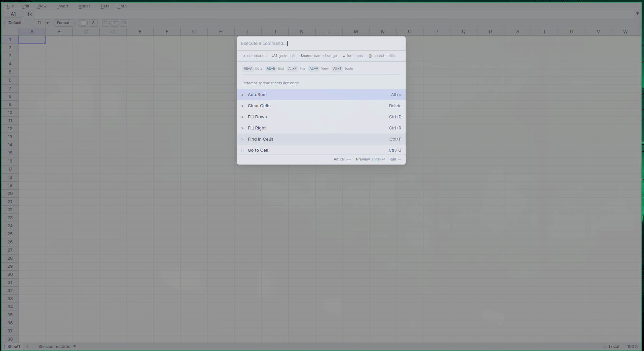Click the Preview action in palette footer
Image resolution: width=644 pixels, height=351 pixels.
point(370,159)
